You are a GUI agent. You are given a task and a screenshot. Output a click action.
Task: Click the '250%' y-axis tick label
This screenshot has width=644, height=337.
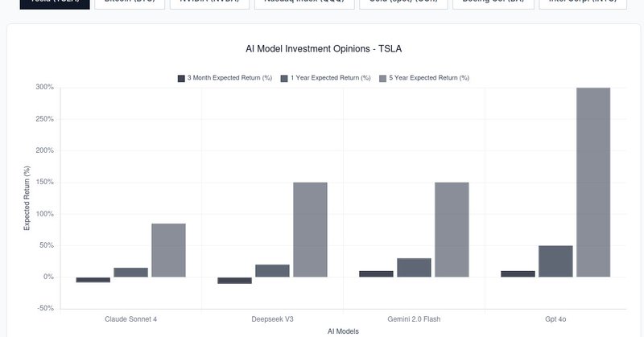pos(45,119)
